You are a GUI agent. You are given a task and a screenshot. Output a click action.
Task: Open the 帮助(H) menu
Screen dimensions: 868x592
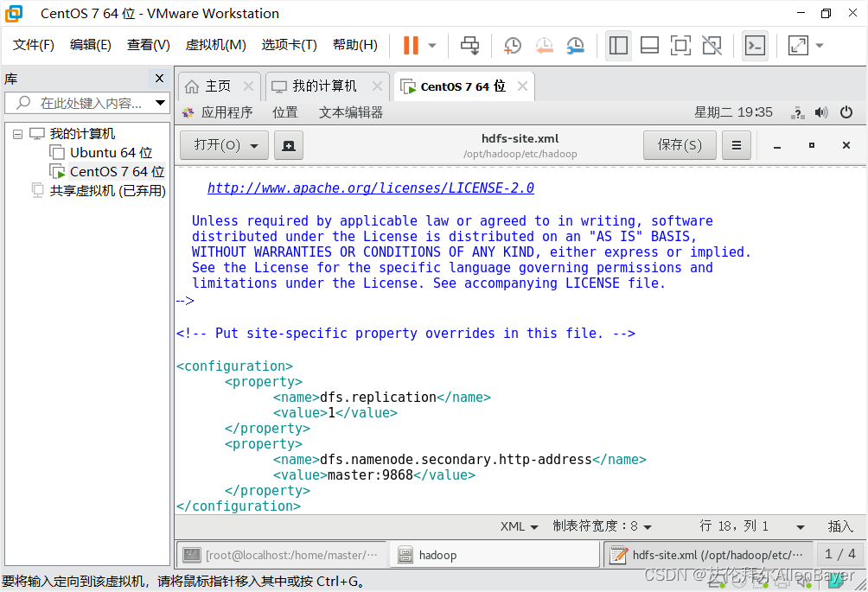point(354,45)
